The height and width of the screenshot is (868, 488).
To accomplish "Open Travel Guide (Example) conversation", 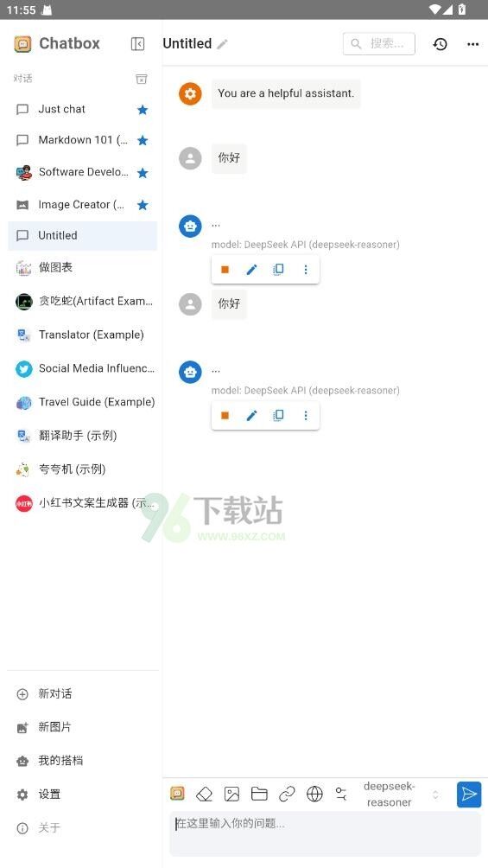I will 82,402.
